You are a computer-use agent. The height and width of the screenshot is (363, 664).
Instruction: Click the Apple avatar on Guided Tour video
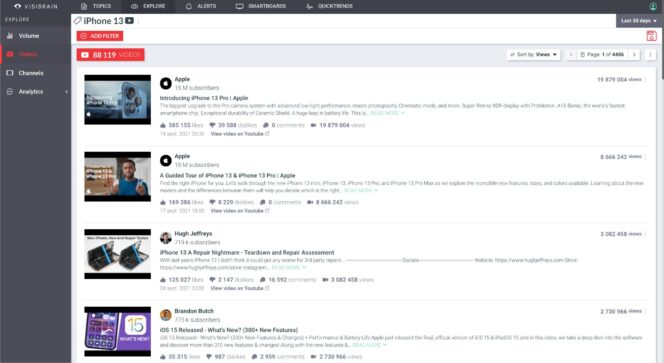click(x=166, y=161)
